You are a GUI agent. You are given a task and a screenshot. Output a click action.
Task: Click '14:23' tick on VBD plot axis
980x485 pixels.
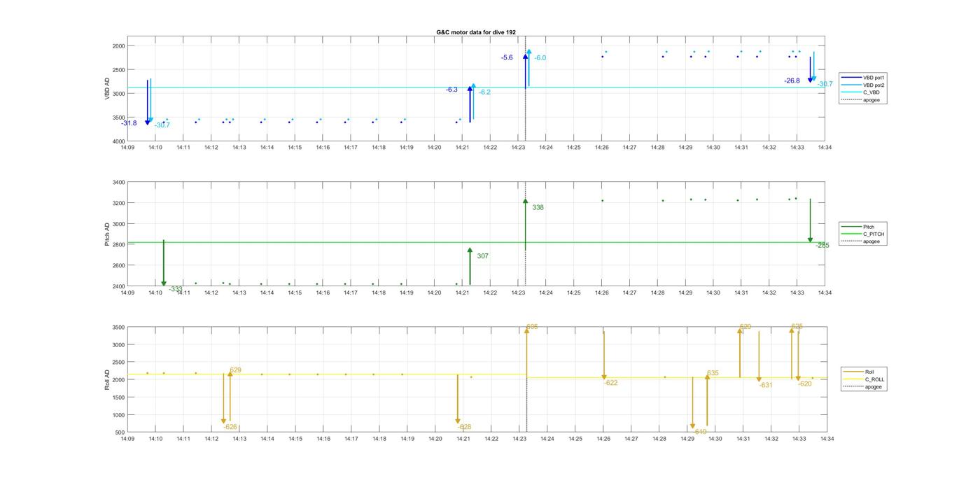point(518,148)
